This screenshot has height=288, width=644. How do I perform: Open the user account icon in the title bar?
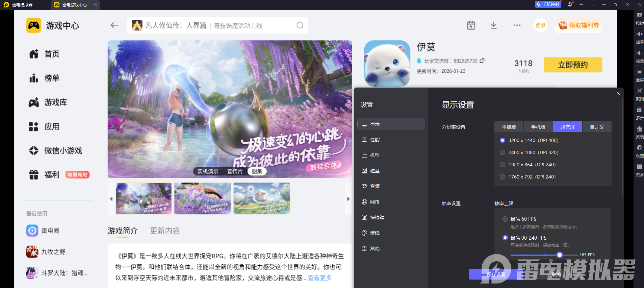pyautogui.click(x=570, y=4)
